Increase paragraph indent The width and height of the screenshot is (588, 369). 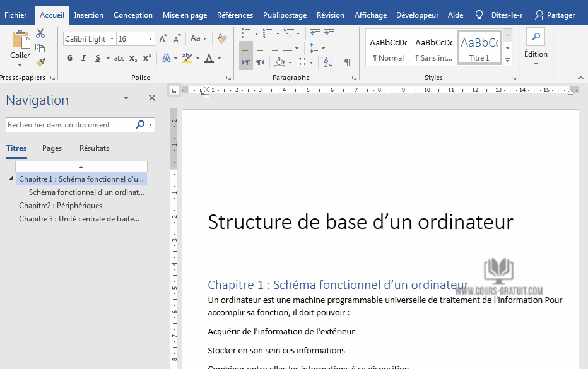coord(329,33)
